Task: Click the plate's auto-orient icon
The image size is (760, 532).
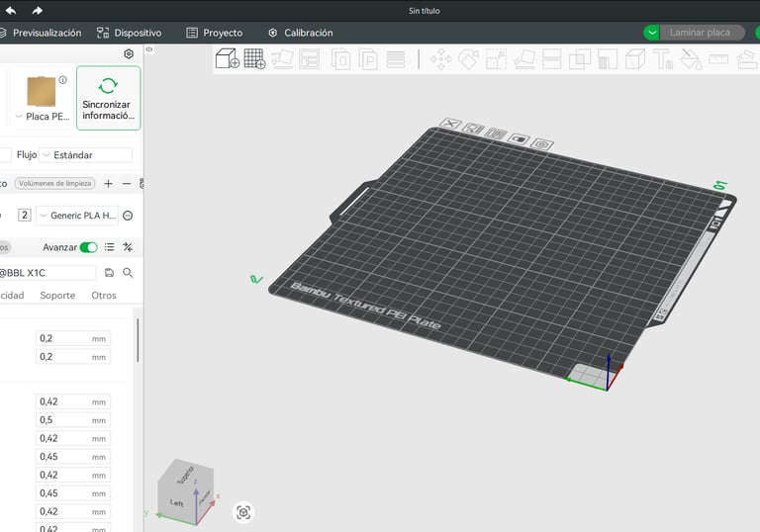Action: pos(473,129)
